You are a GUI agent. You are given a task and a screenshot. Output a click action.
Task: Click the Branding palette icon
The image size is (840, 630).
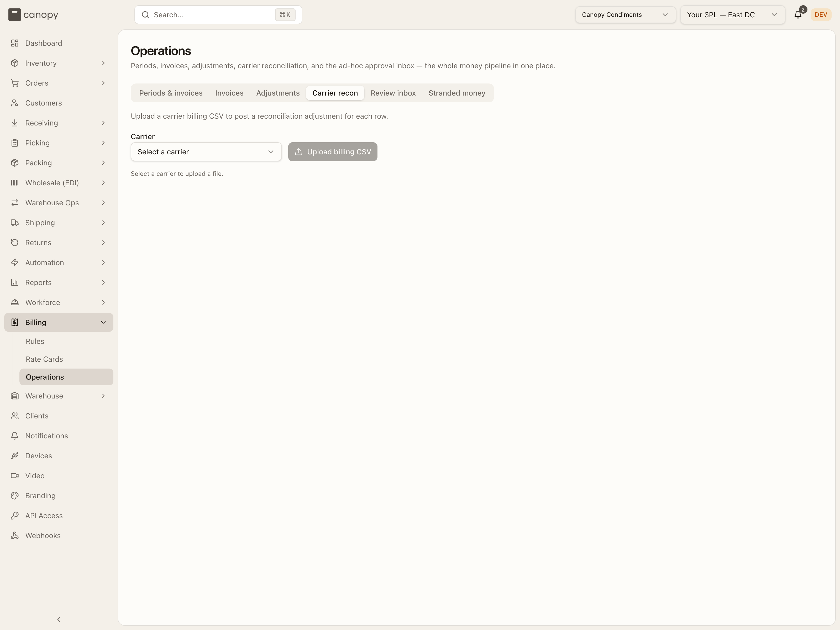[15, 496]
